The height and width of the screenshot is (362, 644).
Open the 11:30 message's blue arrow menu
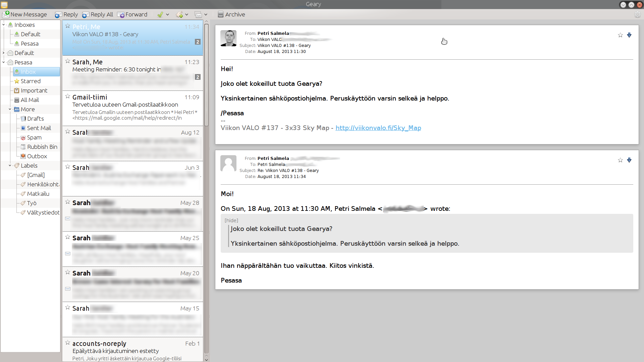tap(629, 35)
